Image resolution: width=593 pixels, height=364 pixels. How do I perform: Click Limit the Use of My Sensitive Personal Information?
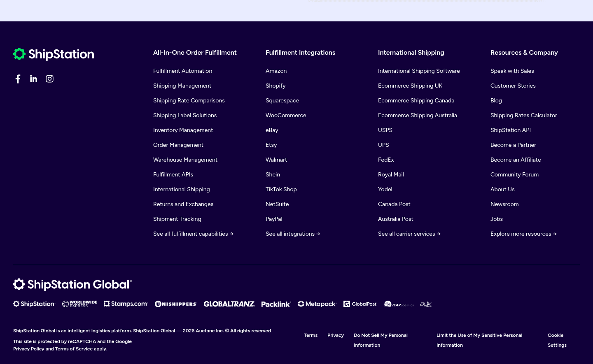point(479,340)
